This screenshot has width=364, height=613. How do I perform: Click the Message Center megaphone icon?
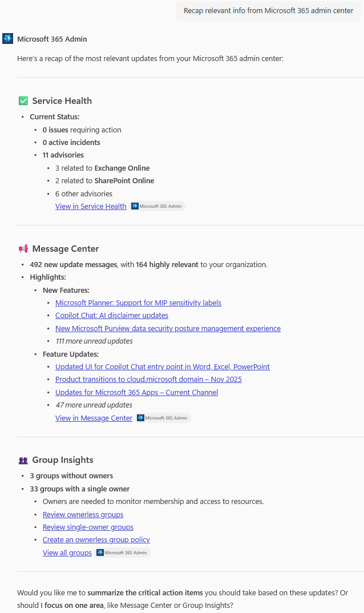[23, 248]
